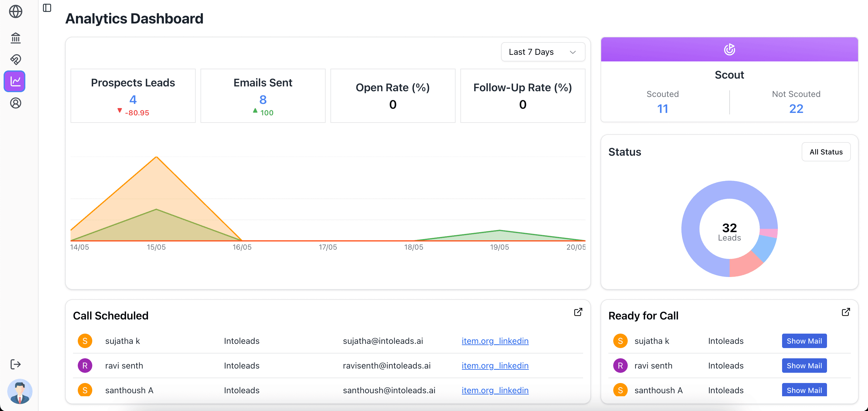
Task: Open the bank building sidebar icon
Action: pyautogui.click(x=15, y=38)
